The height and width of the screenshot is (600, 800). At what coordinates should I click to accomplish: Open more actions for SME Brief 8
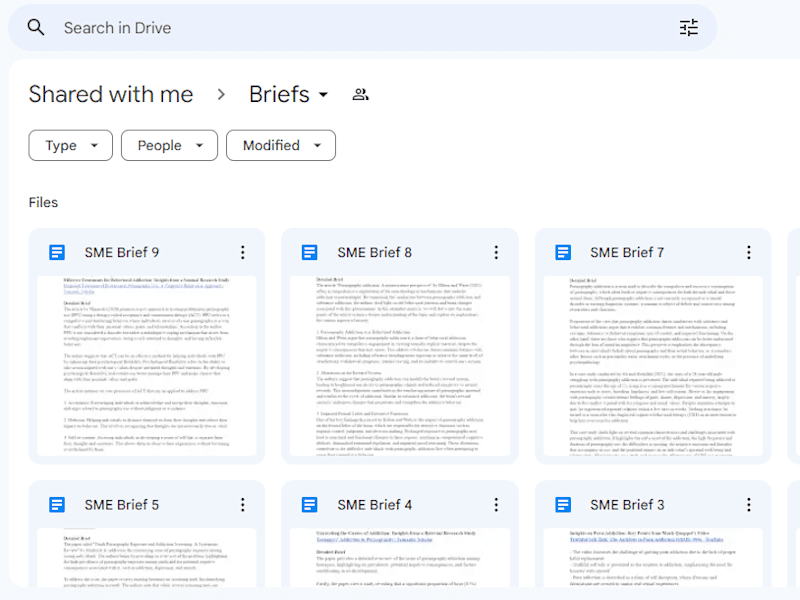496,252
